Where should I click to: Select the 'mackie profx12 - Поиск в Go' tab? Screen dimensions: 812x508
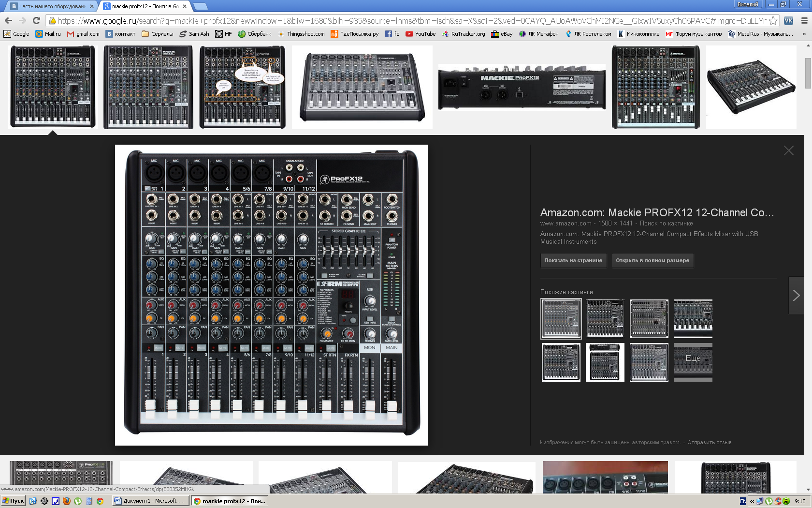tap(145, 6)
